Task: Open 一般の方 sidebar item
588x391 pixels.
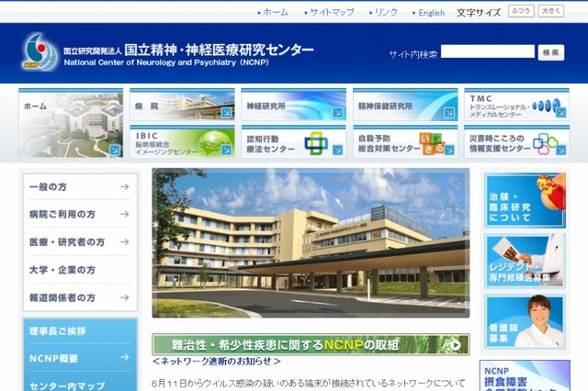Action: tap(80, 186)
